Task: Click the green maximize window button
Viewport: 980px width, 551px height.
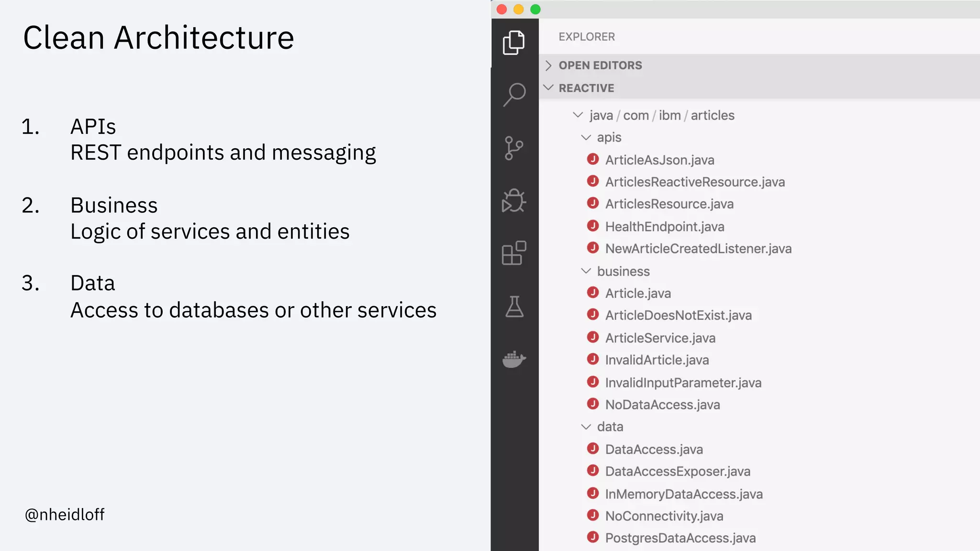Action: tap(535, 10)
